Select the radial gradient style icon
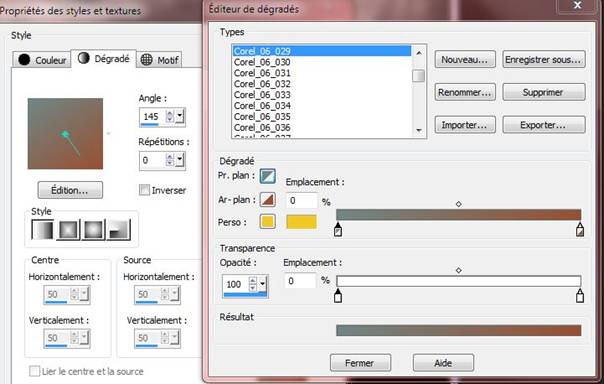Image resolution: width=604 pixels, height=384 pixels. click(x=119, y=230)
